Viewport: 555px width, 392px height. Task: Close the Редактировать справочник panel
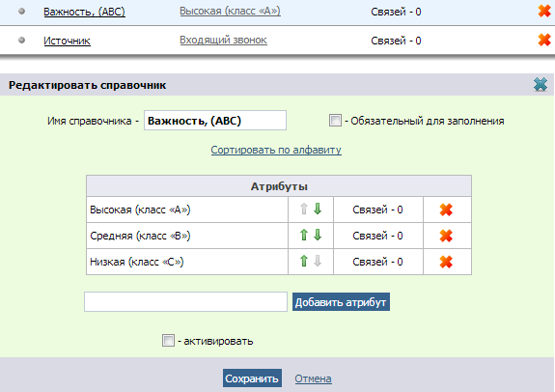[541, 85]
